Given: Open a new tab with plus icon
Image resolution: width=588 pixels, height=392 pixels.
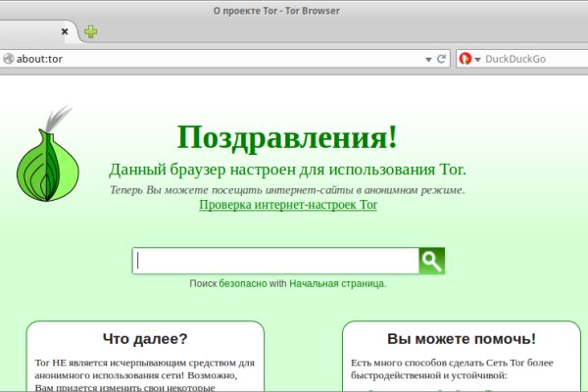Looking at the screenshot, I should point(91,31).
